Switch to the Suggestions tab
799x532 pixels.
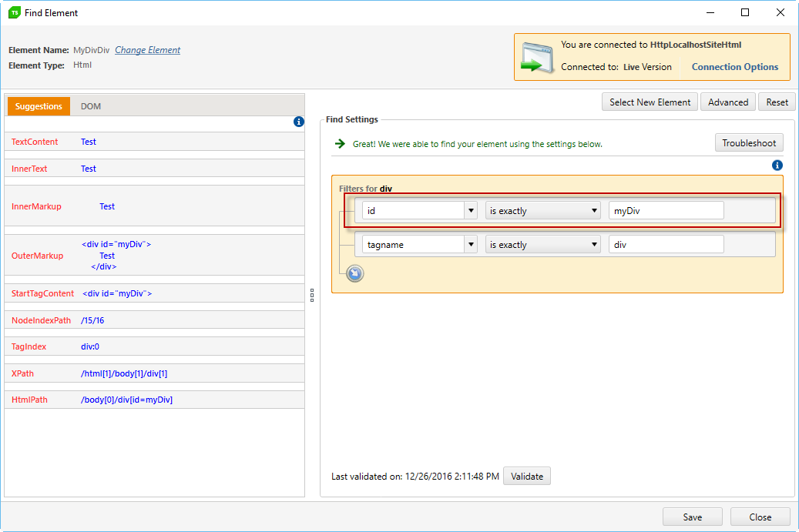[39, 106]
